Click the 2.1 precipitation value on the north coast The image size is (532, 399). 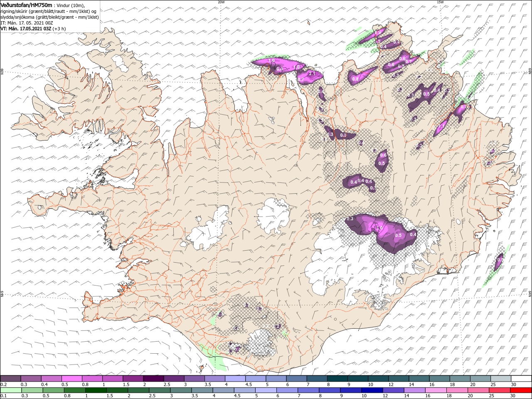click(x=313, y=74)
